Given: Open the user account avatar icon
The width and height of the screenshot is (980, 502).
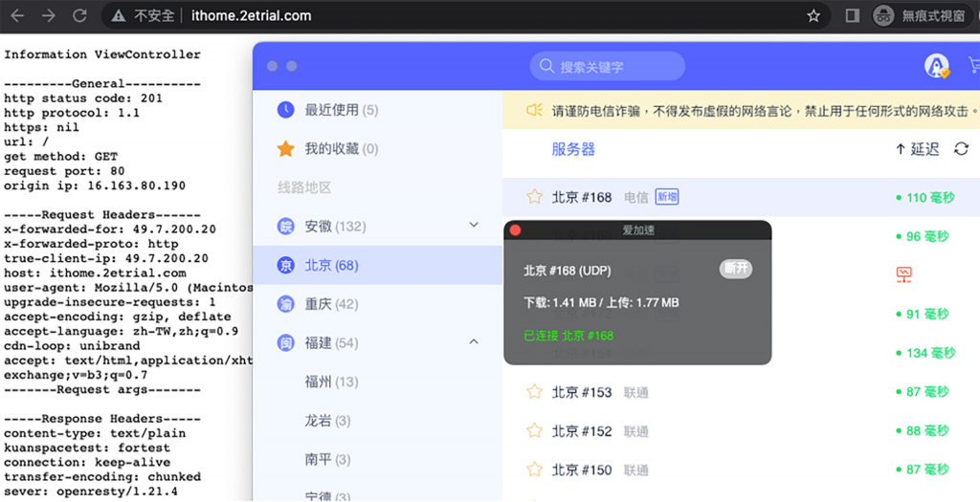Looking at the screenshot, I should click(x=936, y=66).
